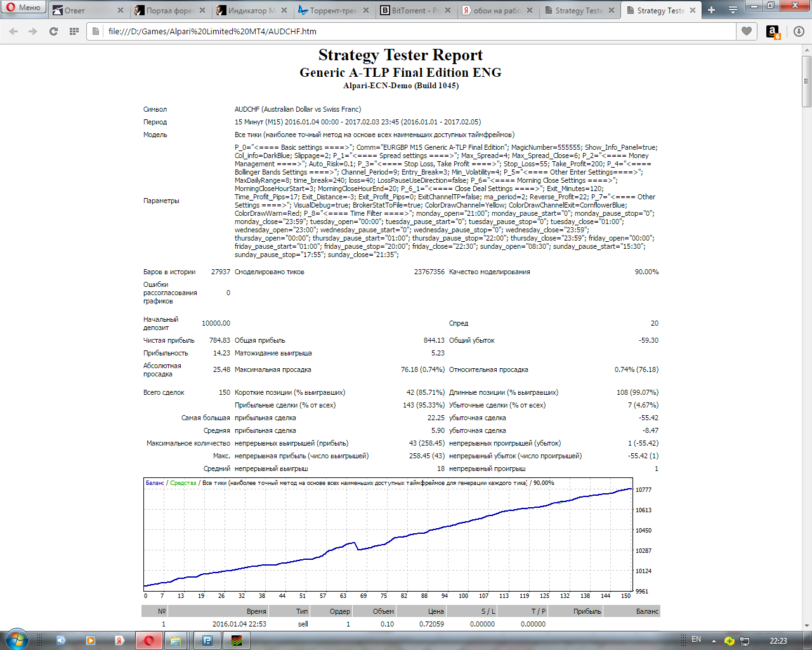Screen dimensions: 812x650
Task: Click the net profit value 784.83
Action: click(x=219, y=340)
